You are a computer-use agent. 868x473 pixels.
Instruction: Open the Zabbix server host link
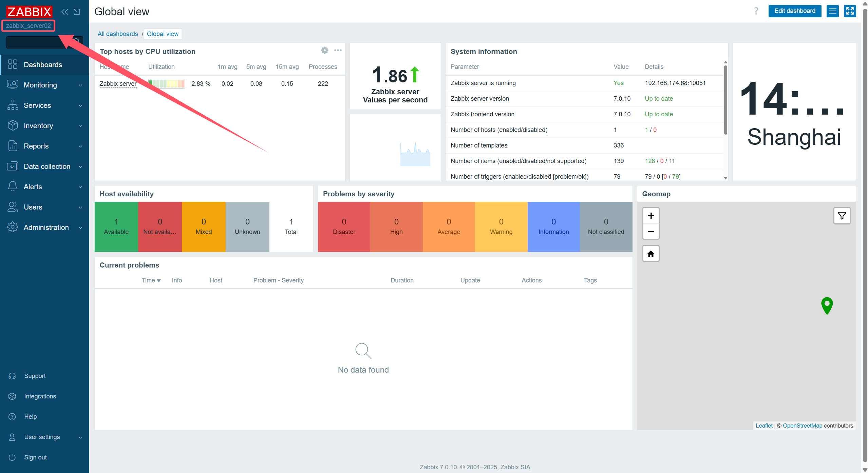click(x=118, y=83)
